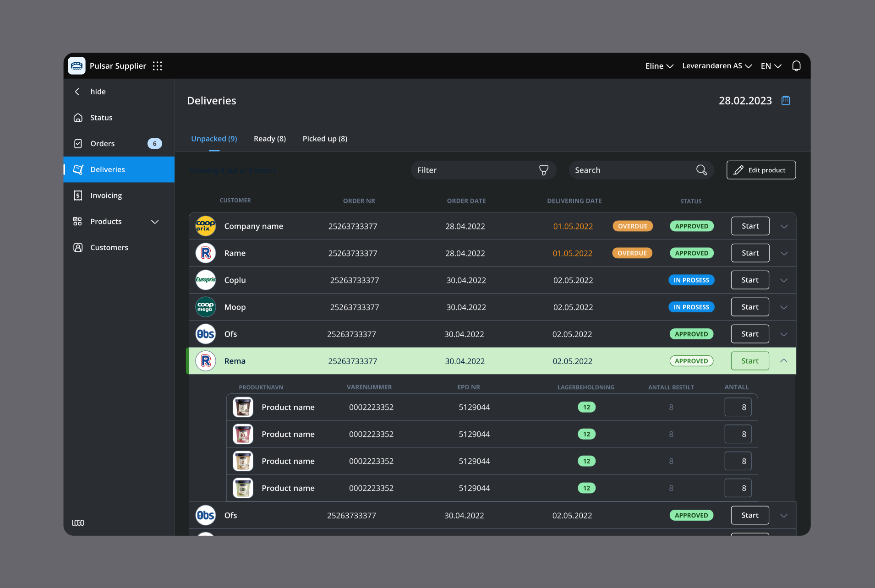Expand the Coplu delivery row

pos(784,280)
